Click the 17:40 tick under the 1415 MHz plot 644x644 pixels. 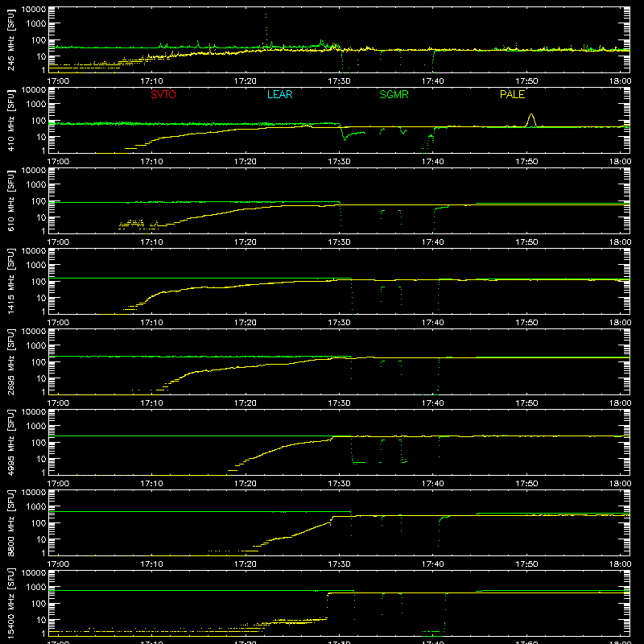click(x=432, y=323)
